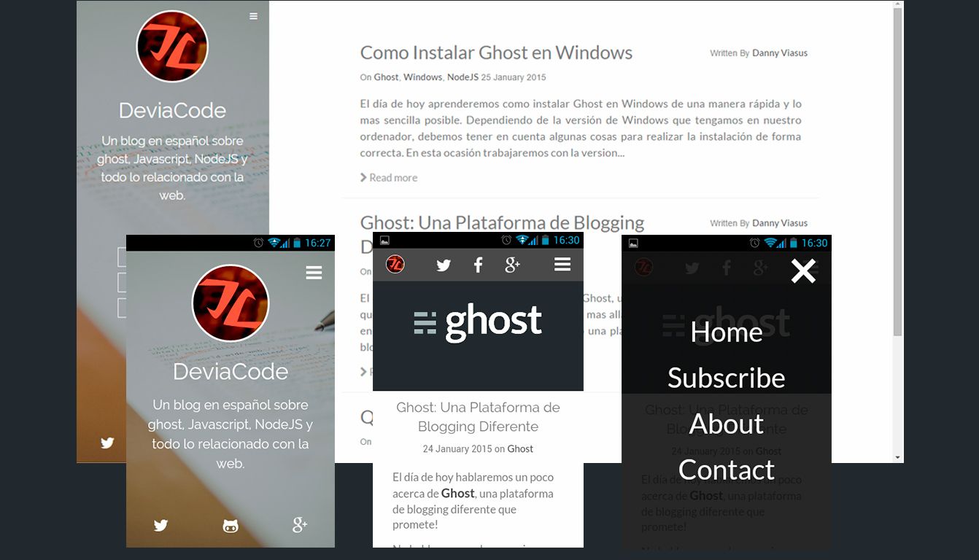Open the GitHub cat icon on the 16:27 phone

(x=231, y=526)
